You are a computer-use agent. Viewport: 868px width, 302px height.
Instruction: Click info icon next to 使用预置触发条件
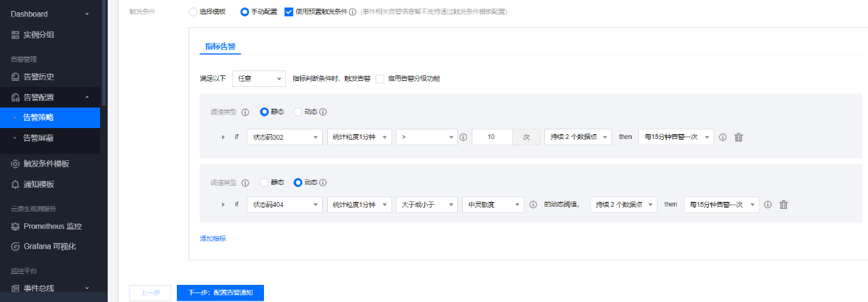(x=352, y=12)
